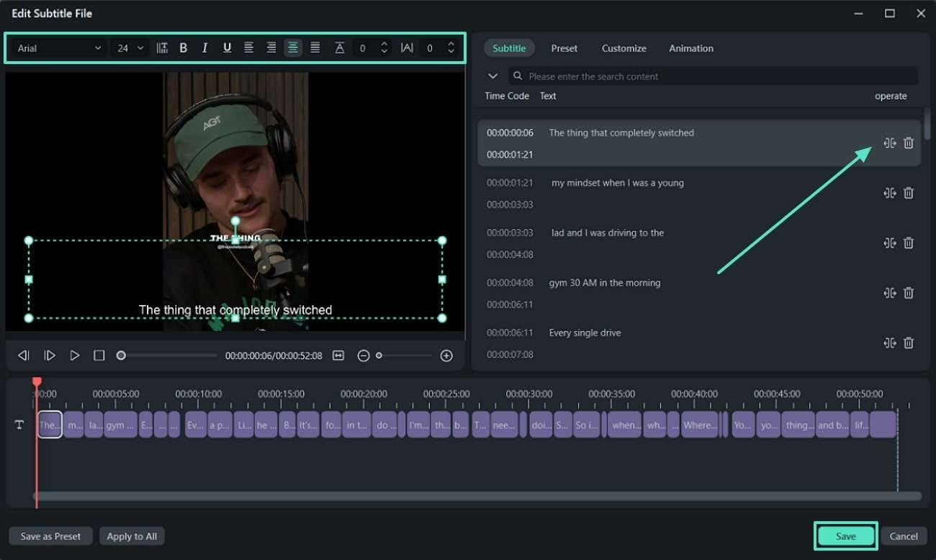
Task: Split the 'The thing that completely switched' subtitle
Action: coord(890,143)
